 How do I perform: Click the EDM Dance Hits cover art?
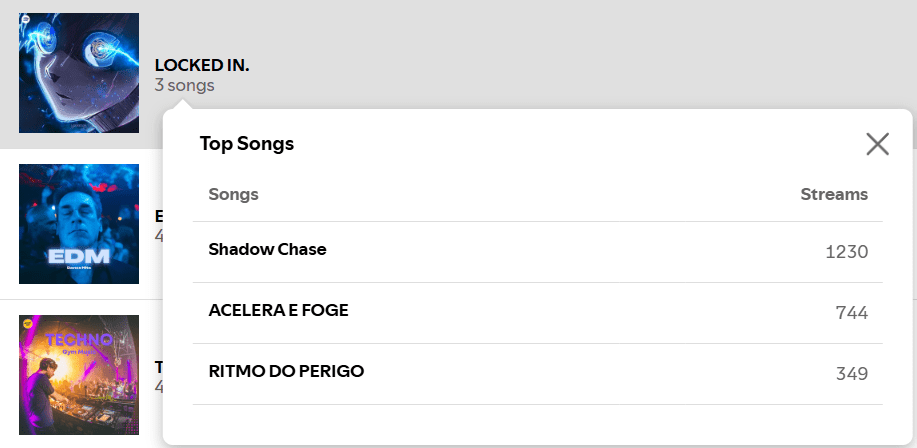coord(79,224)
